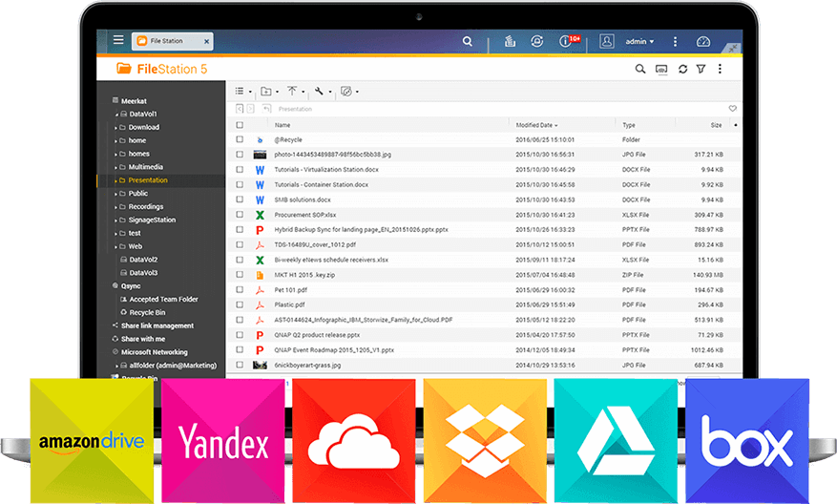
Task: Sort by the Modified Date column header
Action: click(536, 125)
